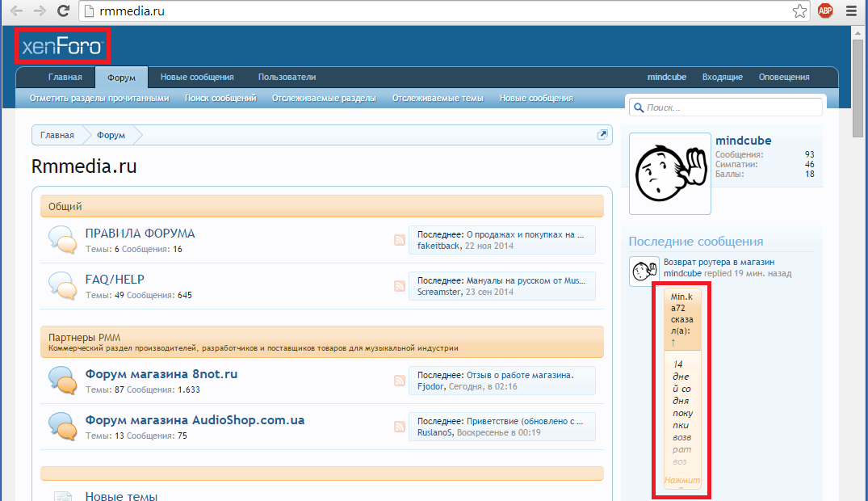Image resolution: width=868 pixels, height=501 pixels.
Task: Open mindcube's large profile avatar
Action: pos(670,174)
